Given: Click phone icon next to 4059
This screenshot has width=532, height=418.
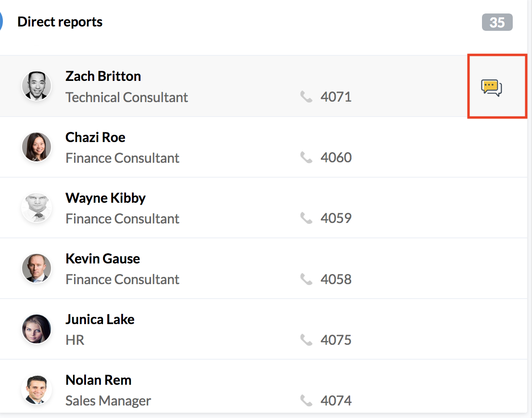Looking at the screenshot, I should [x=306, y=218].
